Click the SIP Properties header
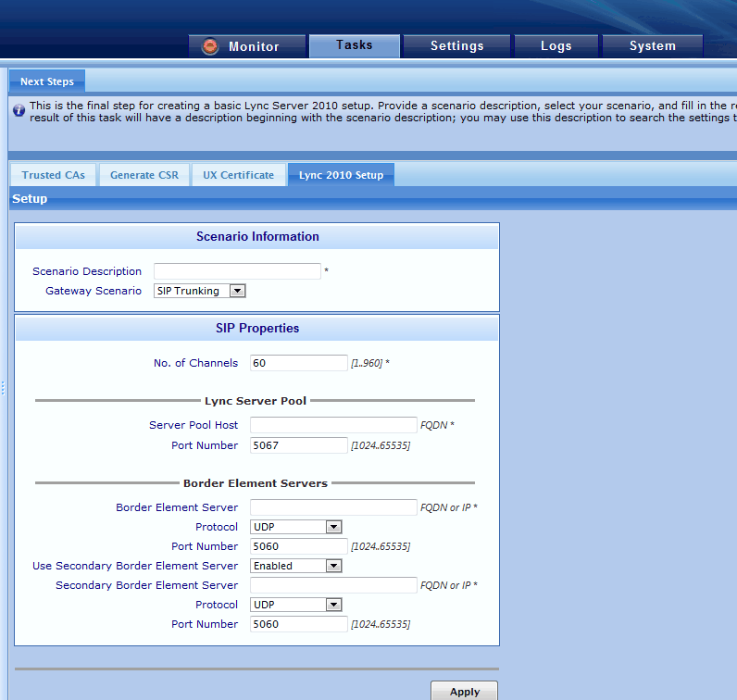The height and width of the screenshot is (700, 737). (x=257, y=328)
